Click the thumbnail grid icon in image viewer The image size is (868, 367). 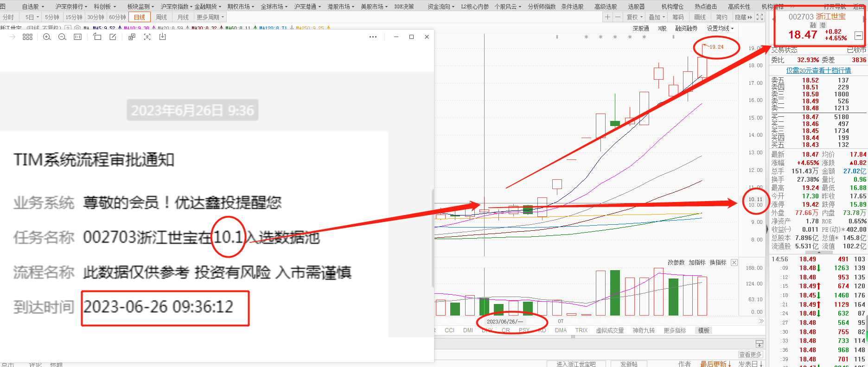coord(27,37)
